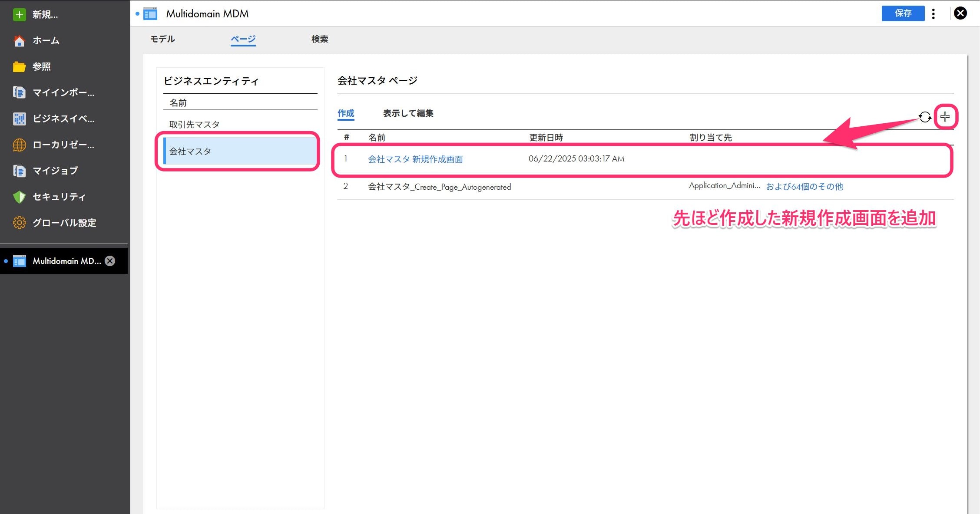Click the refresh pages icon
This screenshot has width=980, height=514.
(925, 117)
